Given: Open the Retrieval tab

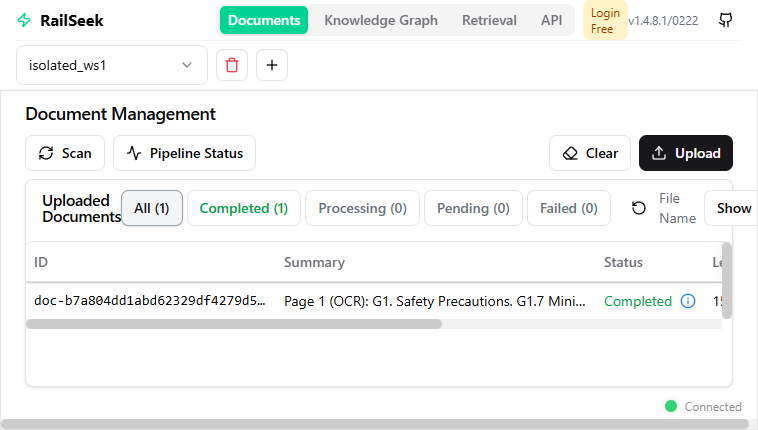Looking at the screenshot, I should (489, 20).
